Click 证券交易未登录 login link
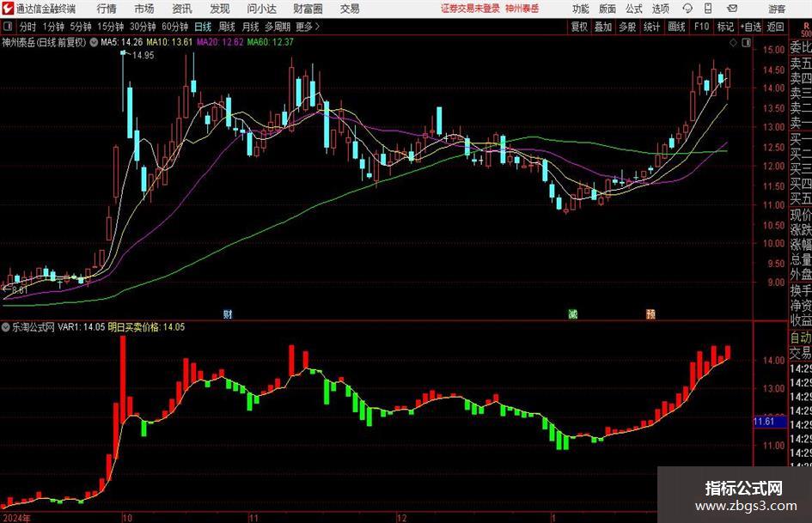 pos(470,9)
